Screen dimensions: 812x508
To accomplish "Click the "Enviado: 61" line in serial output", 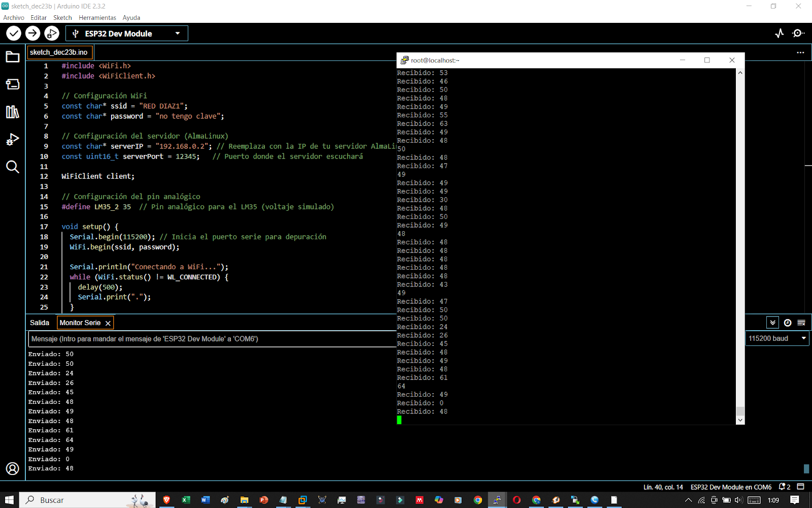I will 51,430.
